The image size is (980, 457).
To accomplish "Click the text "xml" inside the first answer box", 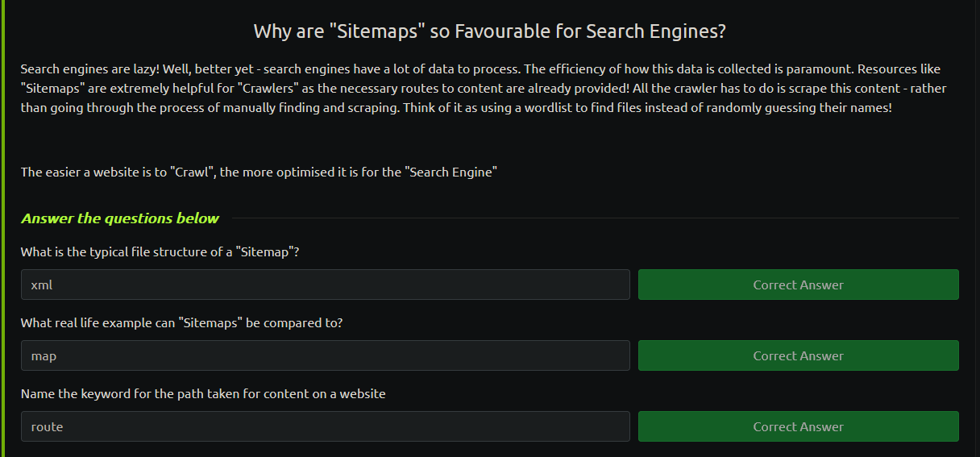I will (41, 285).
